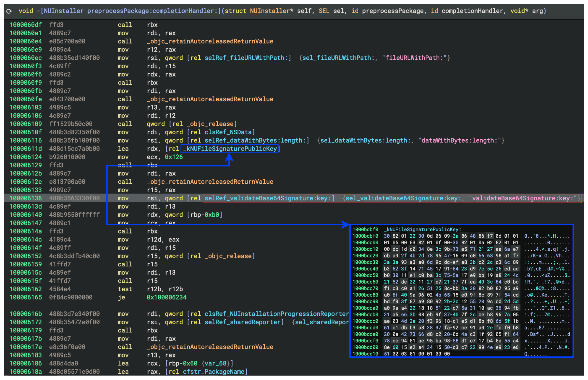Viewport: 588px width, 380px height.
Task: Click the _kNUFileSignaturePublicKey symbol in lea instruction
Action: [x=230, y=149]
